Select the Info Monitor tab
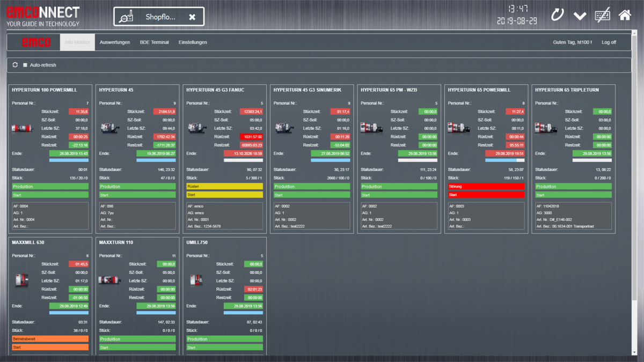 click(77, 42)
